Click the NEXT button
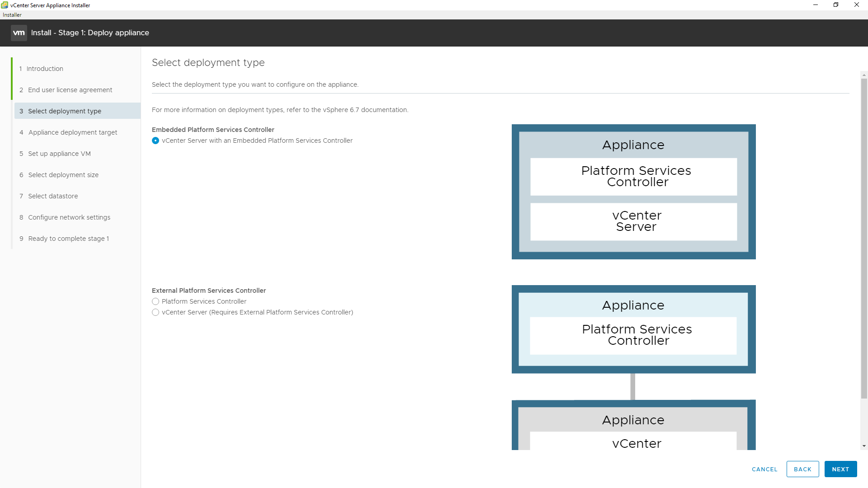Viewport: 868px width, 488px height. (840, 469)
